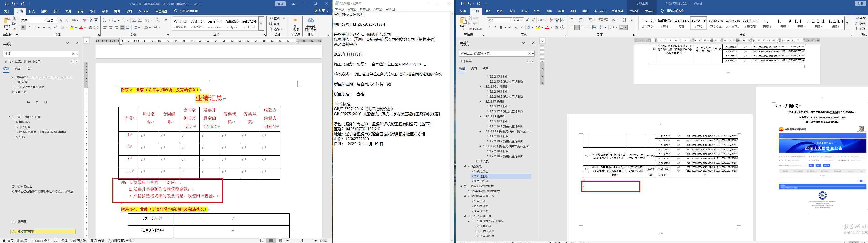Collapse the 九、项目组织管理机构 heading in right navigation
868x243 pixels.
tap(462, 186)
